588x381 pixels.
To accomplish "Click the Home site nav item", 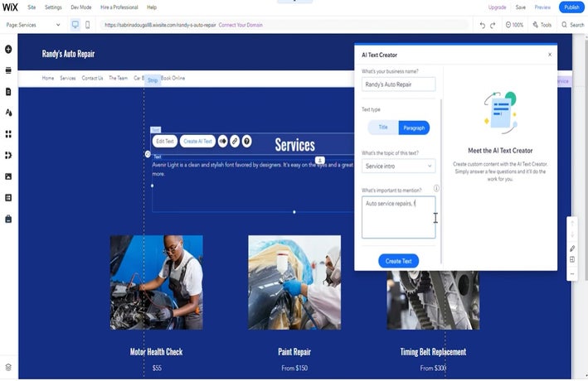I will point(48,78).
